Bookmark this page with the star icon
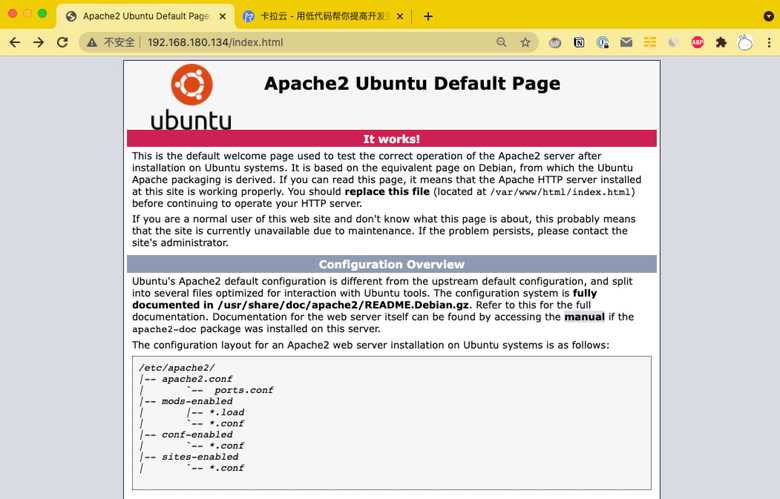780x499 pixels. pyautogui.click(x=525, y=42)
